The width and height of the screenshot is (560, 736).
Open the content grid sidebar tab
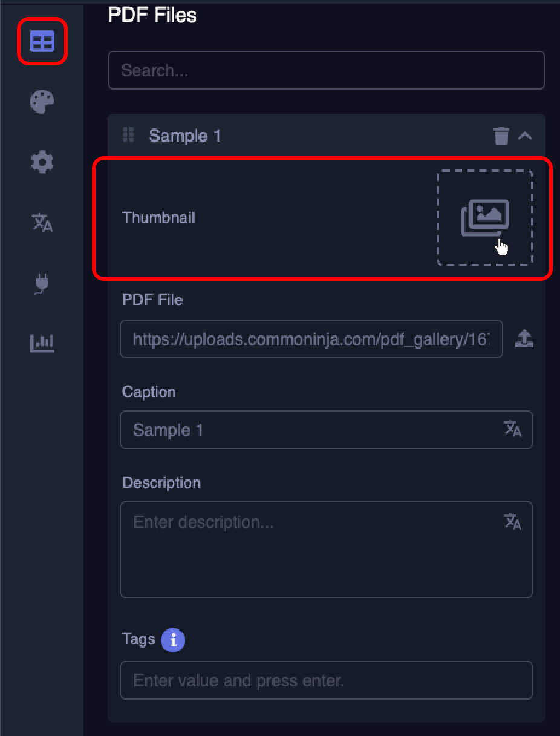point(42,42)
